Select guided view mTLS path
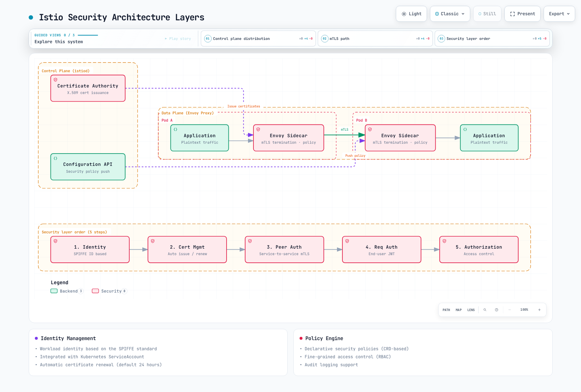Image resolution: width=581 pixels, height=392 pixels. (375, 38)
